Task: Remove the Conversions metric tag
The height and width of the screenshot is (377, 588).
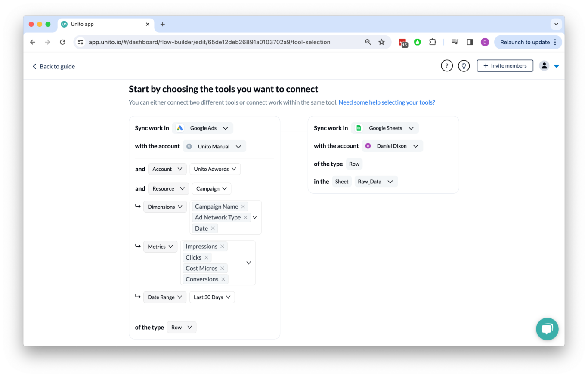Action: 223,279
